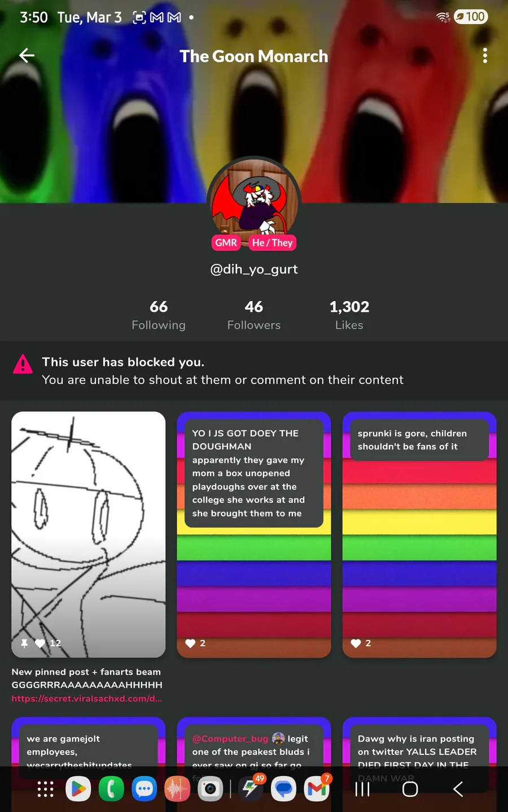Screen dimensions: 508x812
Task: View the 66 Following list
Action: click(x=159, y=315)
